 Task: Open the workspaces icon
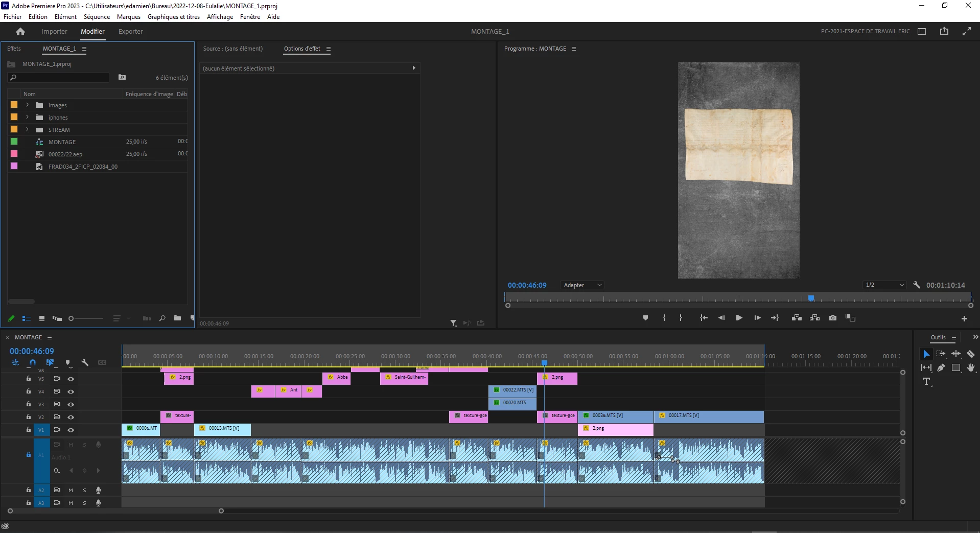pos(922,31)
